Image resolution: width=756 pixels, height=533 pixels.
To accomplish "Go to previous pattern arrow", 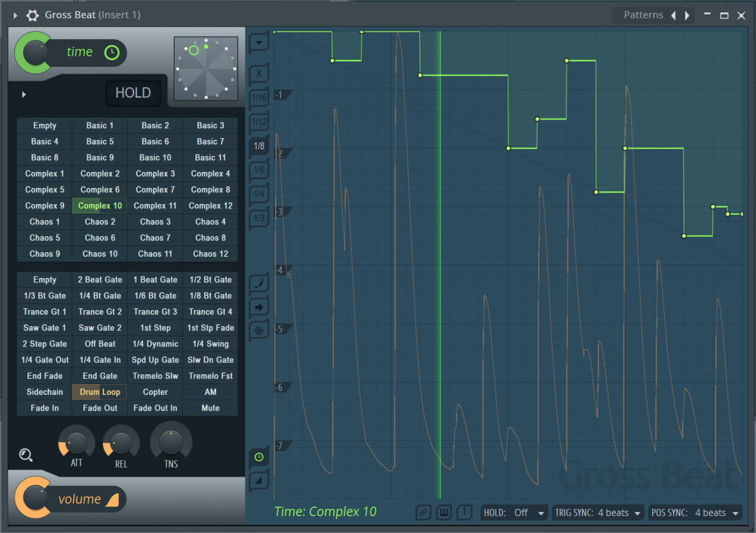I will point(673,15).
